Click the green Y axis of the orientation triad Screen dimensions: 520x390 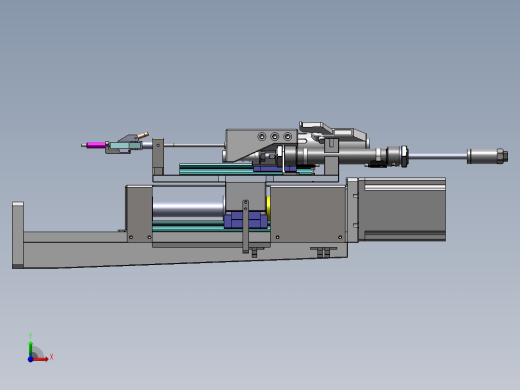30,349
